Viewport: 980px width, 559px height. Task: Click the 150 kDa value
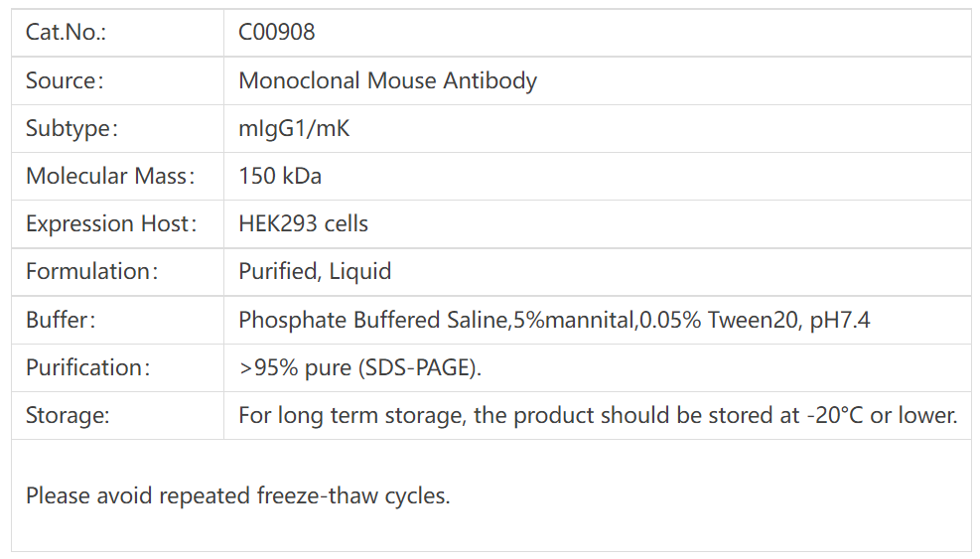click(280, 176)
